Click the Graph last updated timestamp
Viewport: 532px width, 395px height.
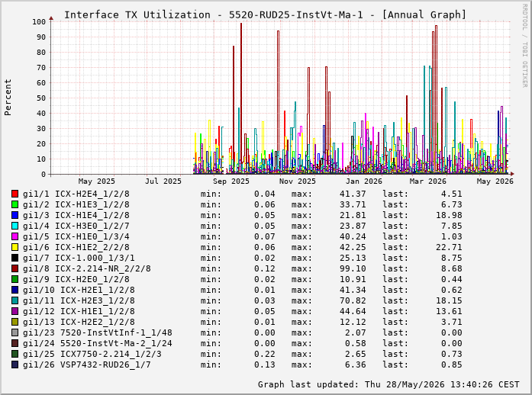389,384
